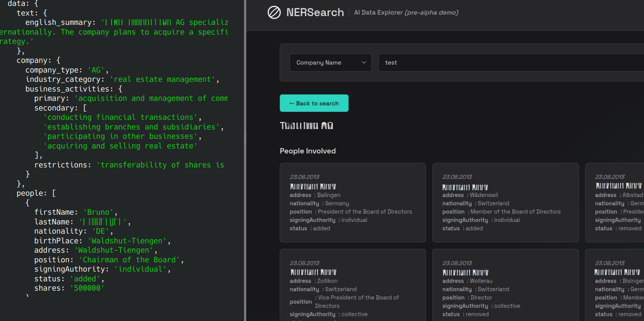Image resolution: width=644 pixels, height=321 pixels.
Task: Click the NERSearch title text
Action: click(315, 13)
